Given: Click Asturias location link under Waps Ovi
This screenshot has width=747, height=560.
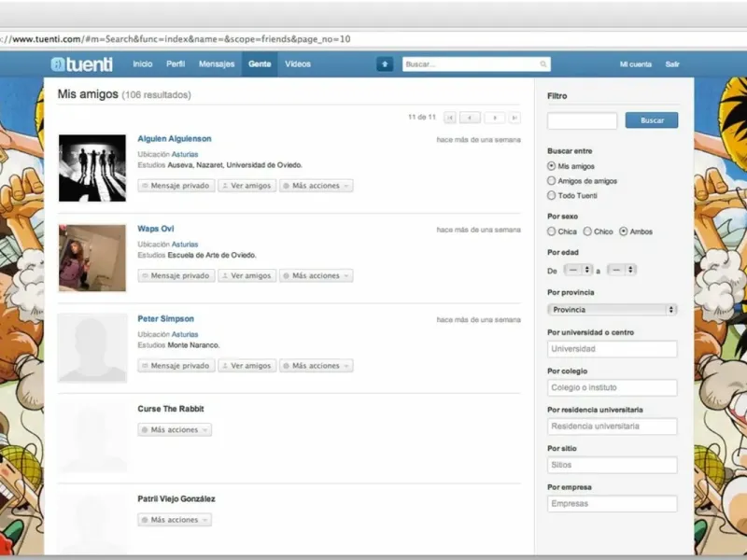Looking at the screenshot, I should (185, 245).
